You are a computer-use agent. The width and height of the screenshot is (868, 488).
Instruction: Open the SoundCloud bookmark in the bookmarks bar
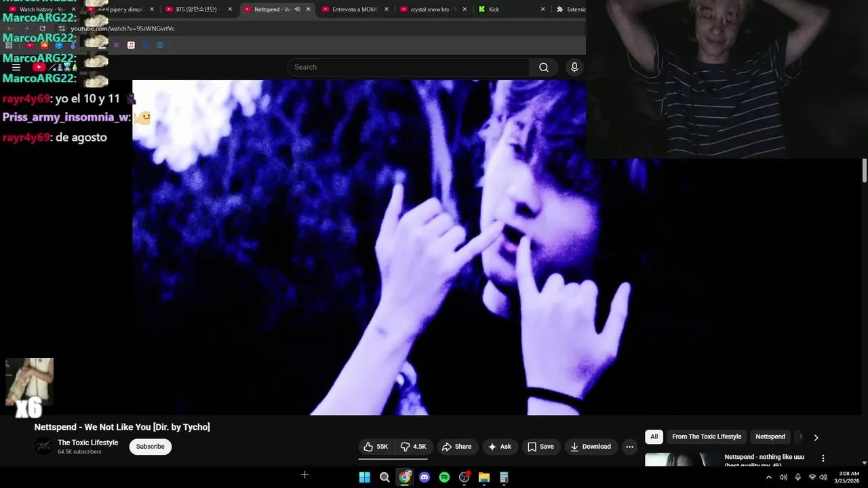45,45
